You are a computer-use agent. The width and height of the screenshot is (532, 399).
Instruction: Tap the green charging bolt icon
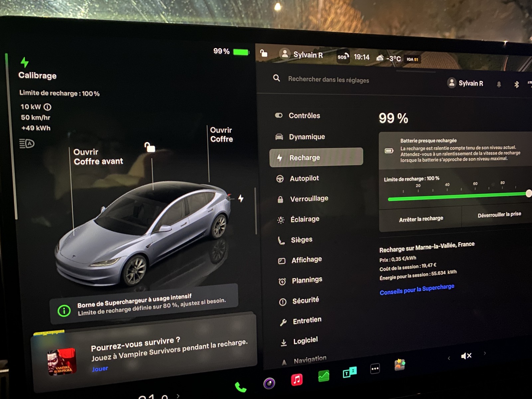coord(25,62)
